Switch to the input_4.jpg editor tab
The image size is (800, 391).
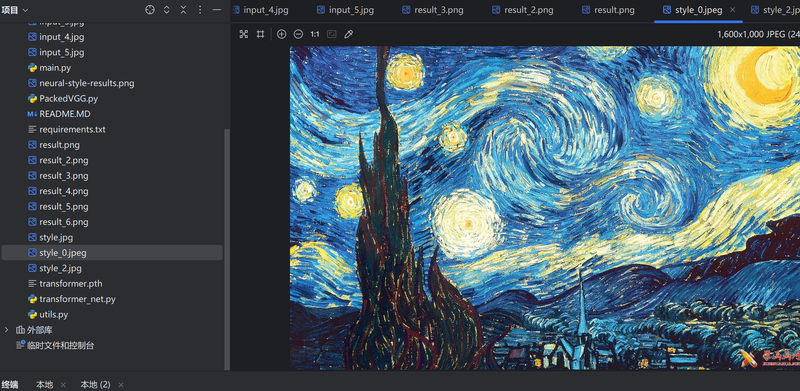coord(260,10)
